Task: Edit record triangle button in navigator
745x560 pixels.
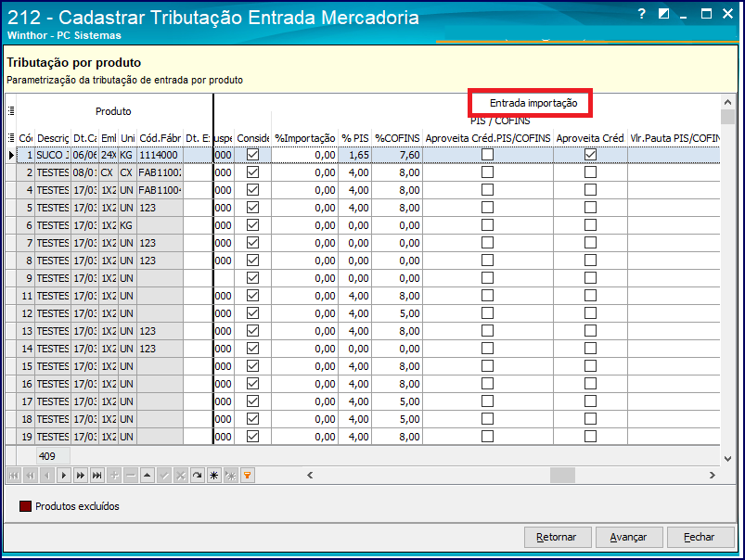Action: click(148, 476)
